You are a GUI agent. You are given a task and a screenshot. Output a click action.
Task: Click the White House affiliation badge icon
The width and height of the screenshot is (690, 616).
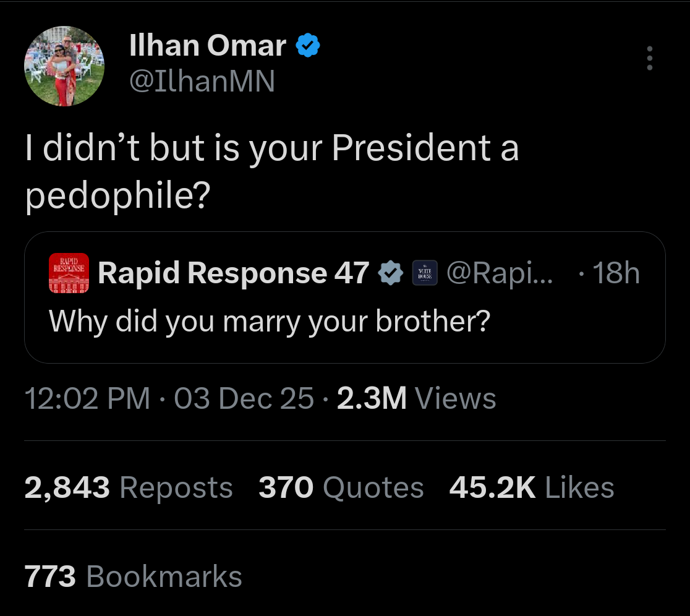pos(425,273)
